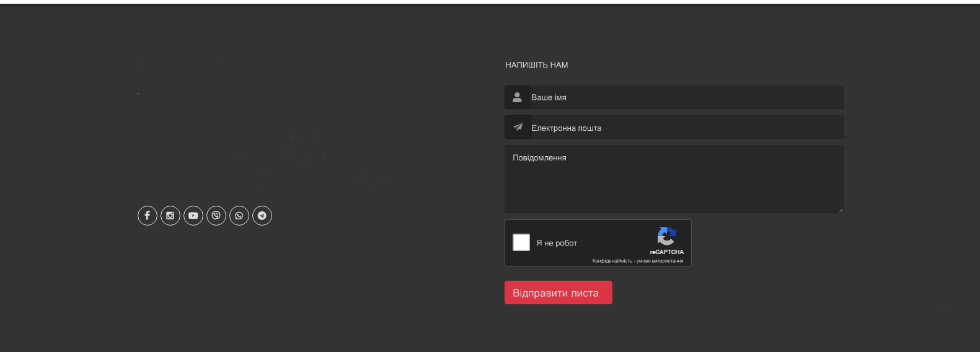This screenshot has width=980, height=352.
Task: Click the Viber contact icon
Action: (216, 216)
